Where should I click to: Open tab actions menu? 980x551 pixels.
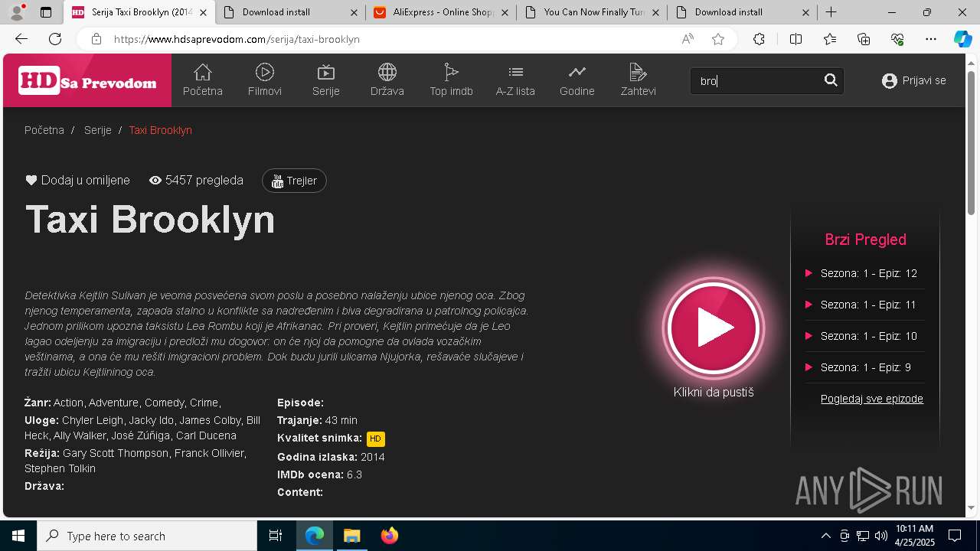46,12
